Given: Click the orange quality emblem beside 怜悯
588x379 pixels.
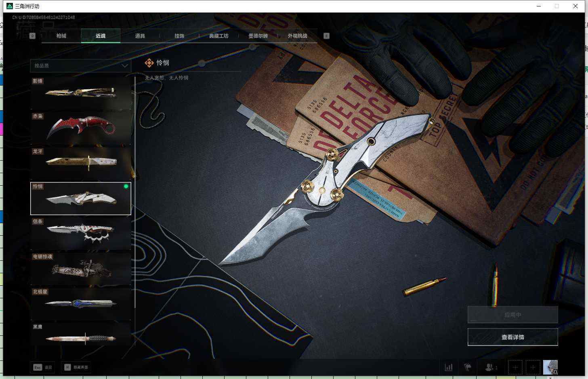Looking at the screenshot, I should click(x=149, y=63).
